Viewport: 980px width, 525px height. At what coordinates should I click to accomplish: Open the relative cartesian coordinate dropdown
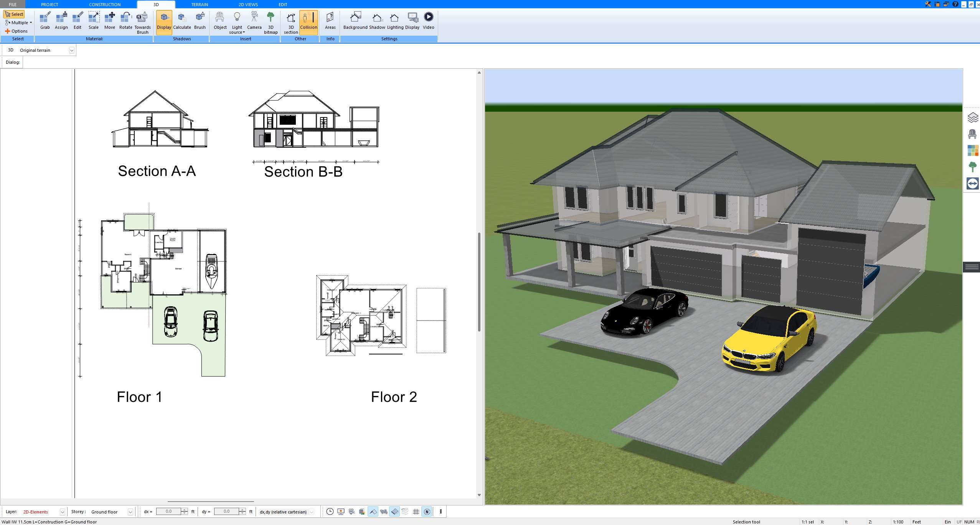coord(312,512)
